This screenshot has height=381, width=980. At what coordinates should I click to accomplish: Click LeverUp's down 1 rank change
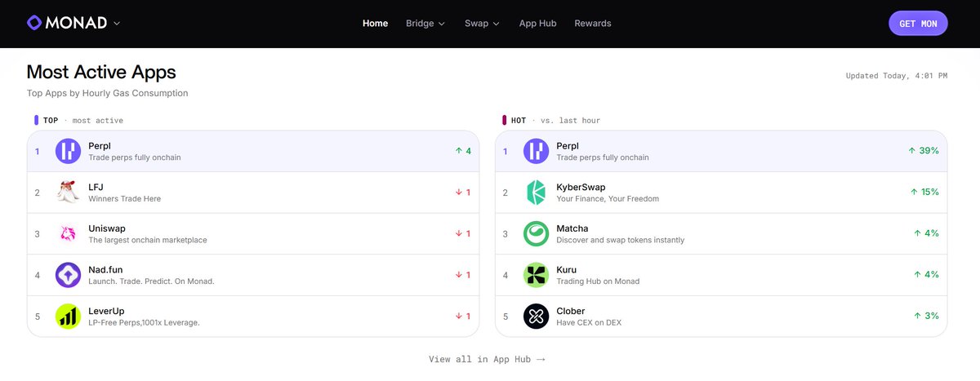click(x=462, y=317)
